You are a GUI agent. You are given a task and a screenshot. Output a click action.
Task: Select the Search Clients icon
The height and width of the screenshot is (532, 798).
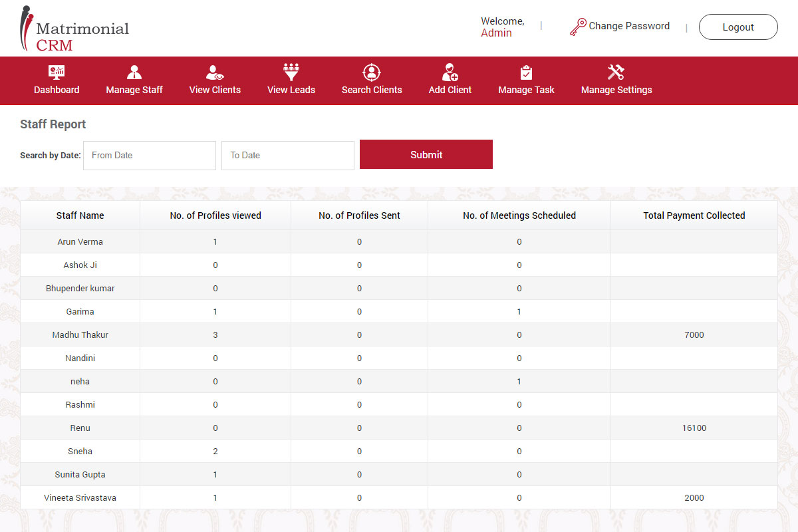371,71
